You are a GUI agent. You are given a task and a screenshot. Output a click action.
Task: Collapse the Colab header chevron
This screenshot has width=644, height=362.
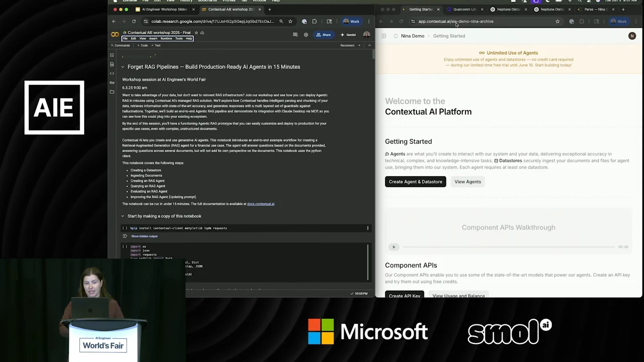(x=369, y=45)
